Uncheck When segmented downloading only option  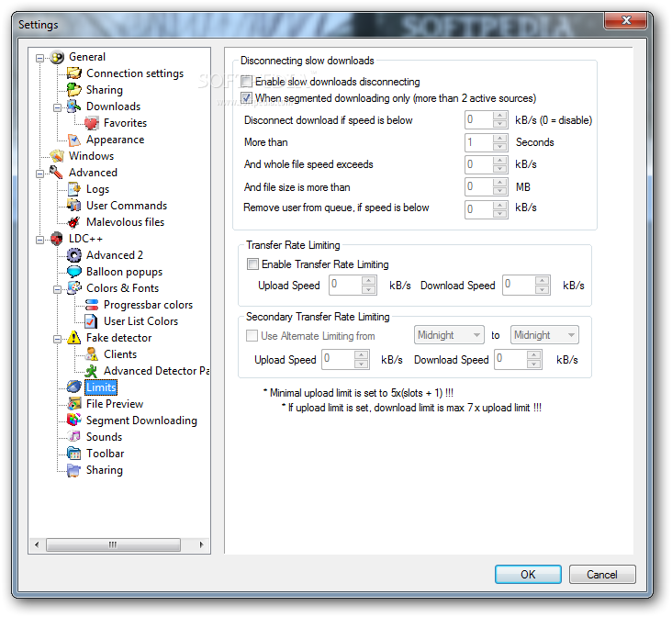[246, 98]
